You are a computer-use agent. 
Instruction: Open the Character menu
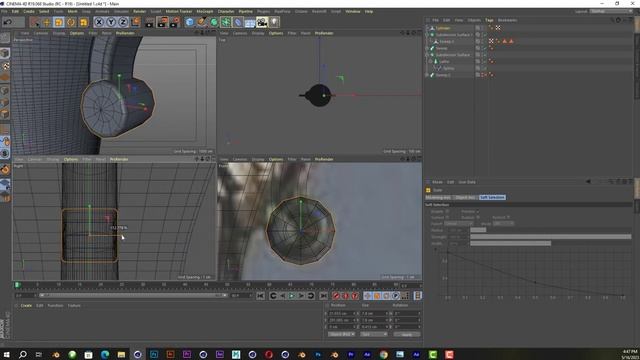tap(226, 11)
